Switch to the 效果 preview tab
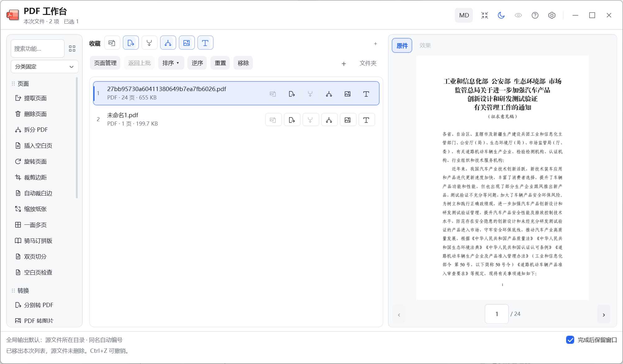 point(425,45)
